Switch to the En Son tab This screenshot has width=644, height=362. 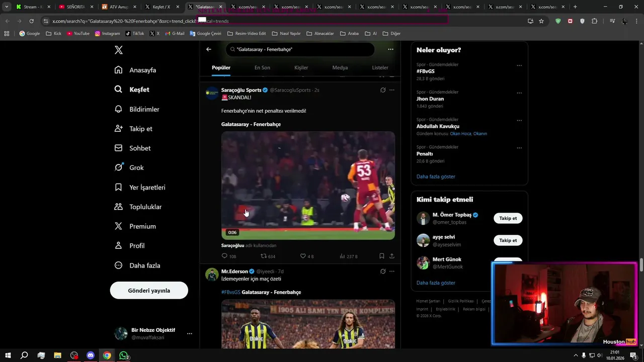[262, 67]
